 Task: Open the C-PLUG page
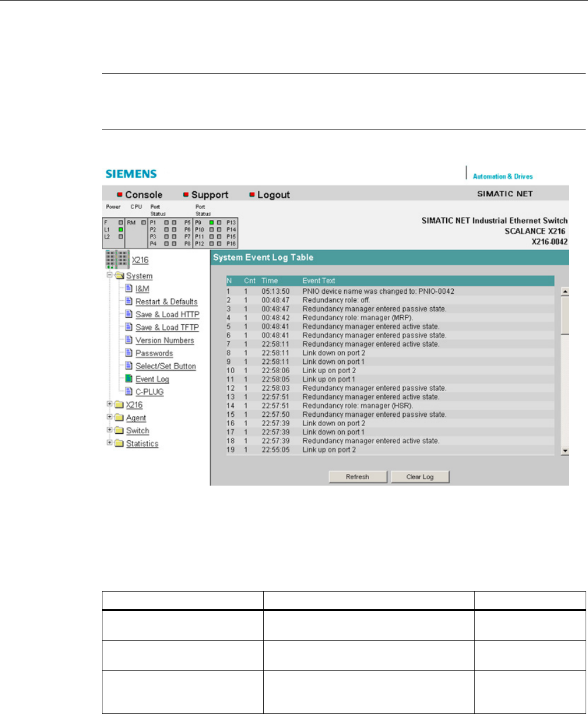pos(150,391)
